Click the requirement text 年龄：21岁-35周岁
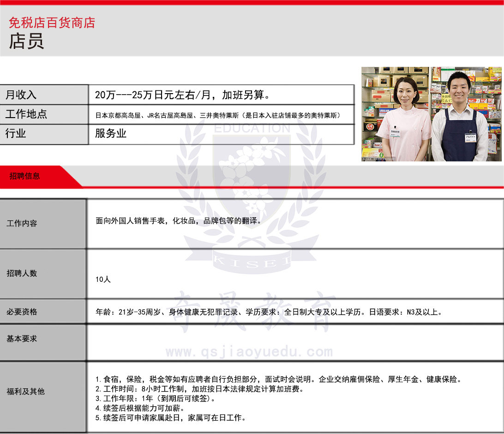This screenshot has width=504, height=434. (x=128, y=312)
